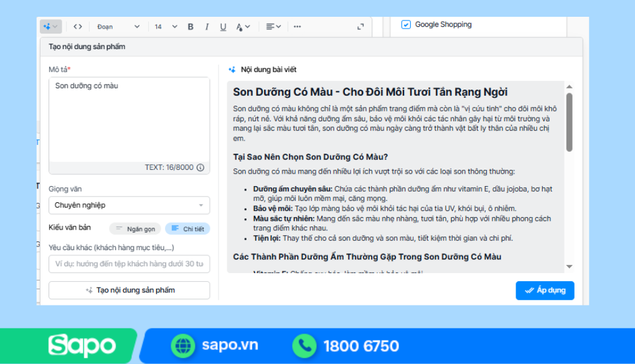Toggle the Google Shopping checkbox
The height and width of the screenshot is (364, 635).
[x=406, y=24]
